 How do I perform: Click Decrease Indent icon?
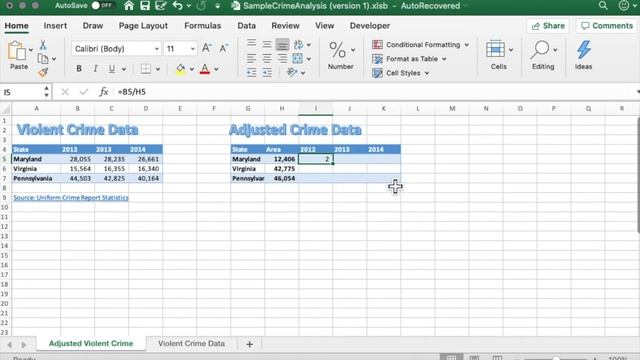click(x=251, y=73)
